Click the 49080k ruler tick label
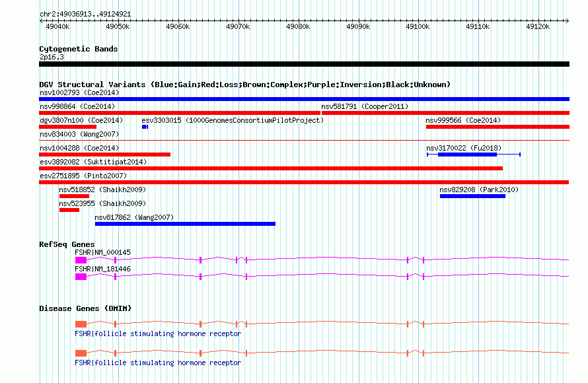Screen dimensions: 588x383 (x=298, y=26)
